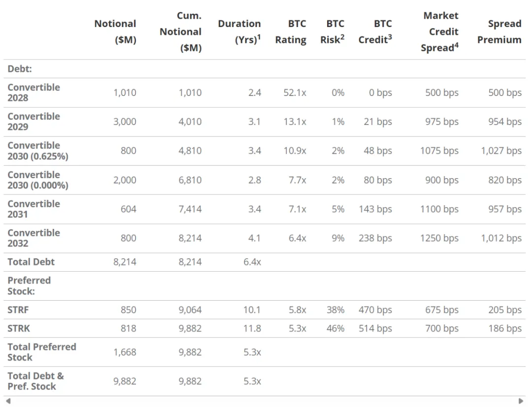
Task: Click the Total Debt & Pref. Stock label
Action: coord(35,381)
